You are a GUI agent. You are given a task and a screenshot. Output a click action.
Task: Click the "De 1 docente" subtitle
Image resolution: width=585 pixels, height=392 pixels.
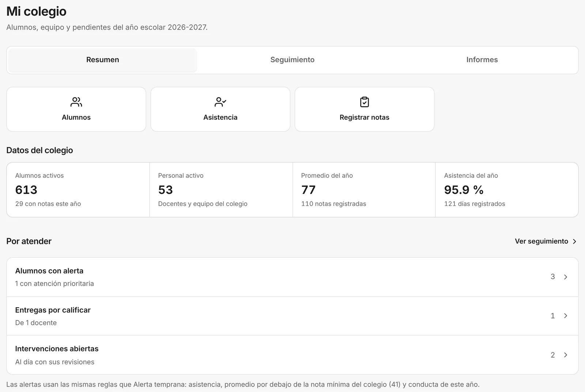[36, 323]
